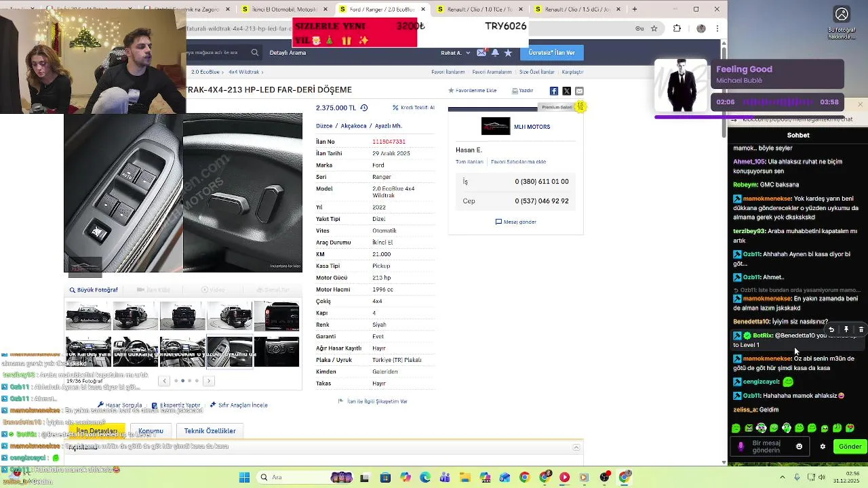
Task: Click Mesaj gönder link under seller
Action: pos(516,222)
